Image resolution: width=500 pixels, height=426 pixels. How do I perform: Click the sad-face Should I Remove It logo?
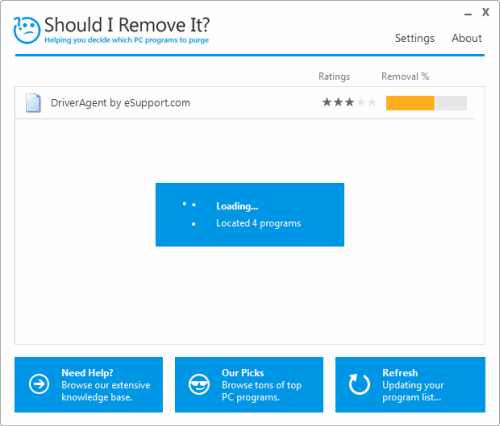coord(27,30)
